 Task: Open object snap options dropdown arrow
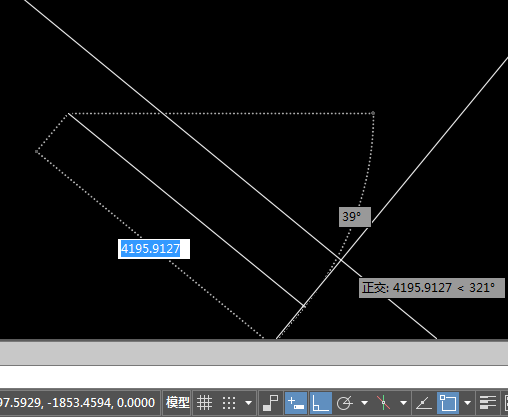(467, 403)
